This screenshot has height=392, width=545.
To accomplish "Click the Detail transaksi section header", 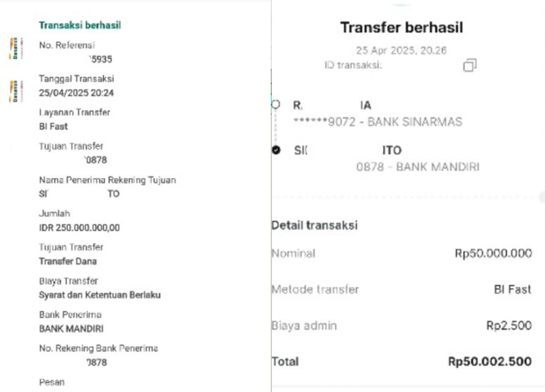I will (315, 226).
